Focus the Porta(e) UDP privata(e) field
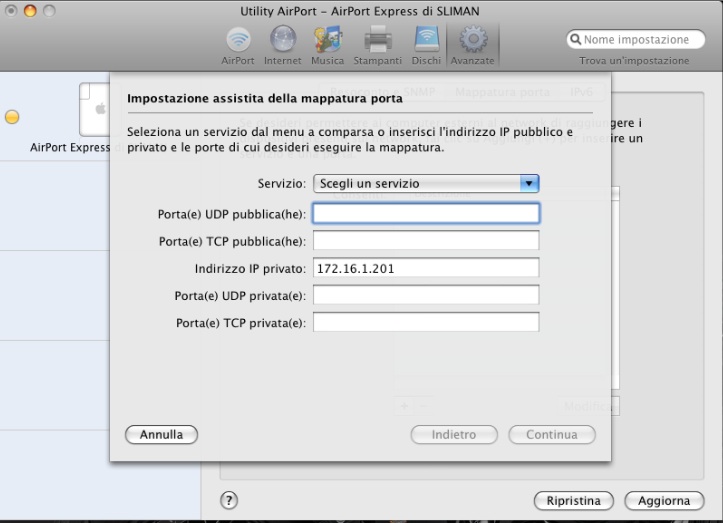Viewport: 723px width, 523px height. (426, 295)
